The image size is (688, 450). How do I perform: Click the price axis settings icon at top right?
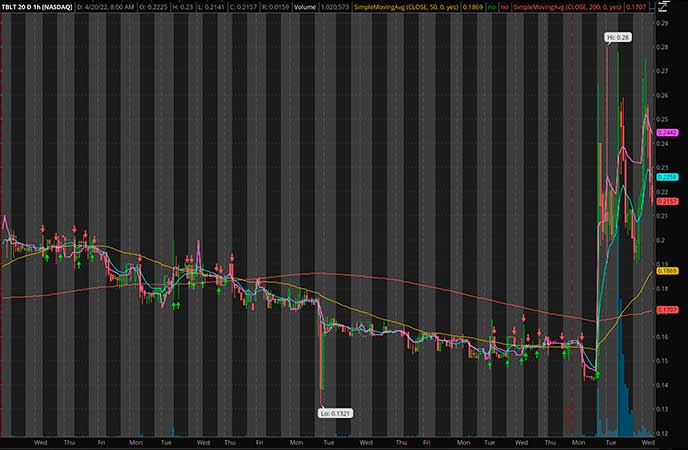[x=663, y=5]
